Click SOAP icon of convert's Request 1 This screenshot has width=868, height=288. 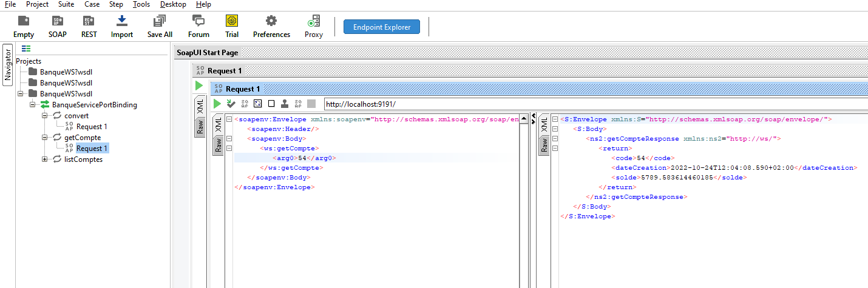[69, 127]
